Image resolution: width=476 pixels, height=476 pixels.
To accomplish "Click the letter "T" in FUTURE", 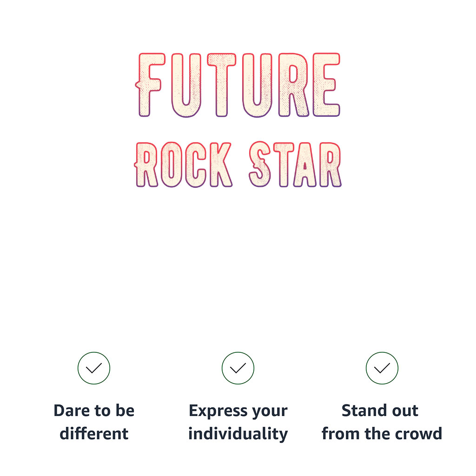I will (x=222, y=85).
